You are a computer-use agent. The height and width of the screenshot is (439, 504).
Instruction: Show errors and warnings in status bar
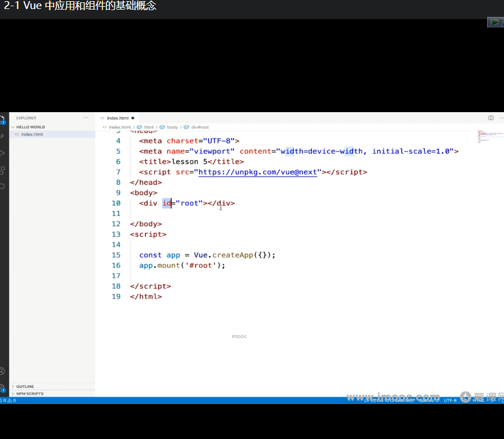pyautogui.click(x=8, y=401)
